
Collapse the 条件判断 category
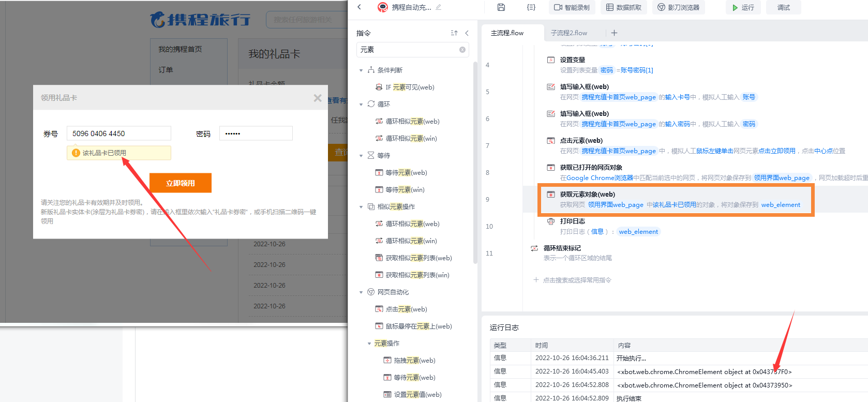tap(361, 70)
